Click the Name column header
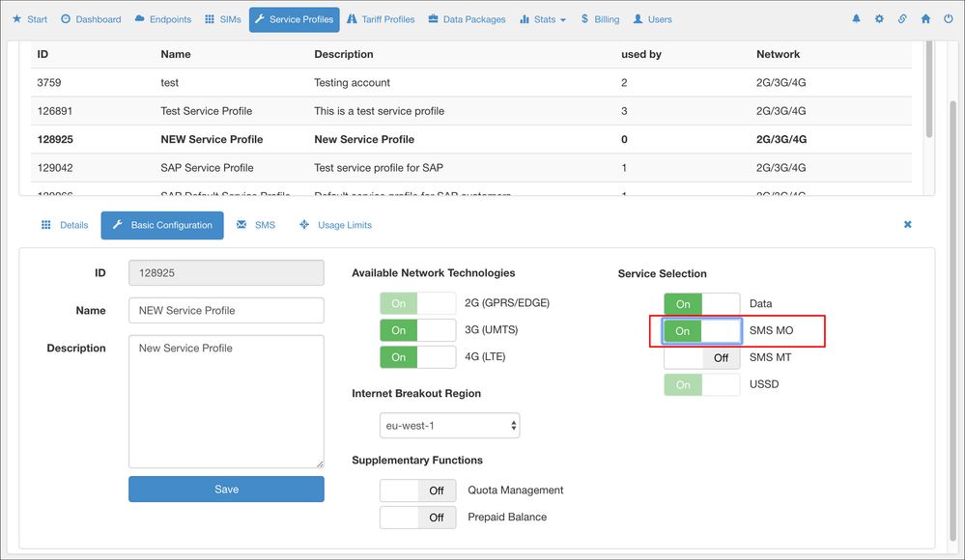 176,54
